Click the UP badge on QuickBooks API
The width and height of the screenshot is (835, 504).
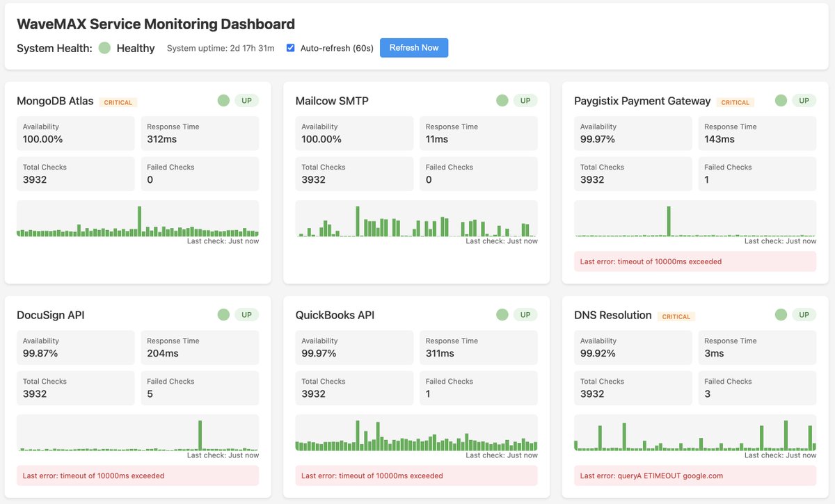525,315
